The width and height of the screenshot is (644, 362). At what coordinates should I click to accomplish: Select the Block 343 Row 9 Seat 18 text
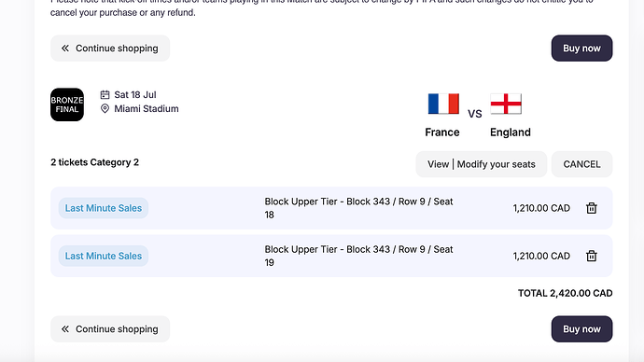pyautogui.click(x=358, y=208)
